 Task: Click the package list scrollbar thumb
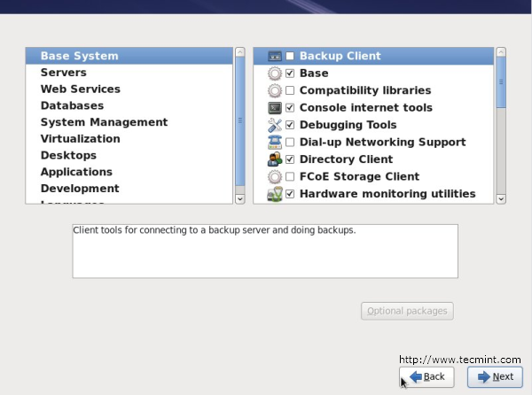[x=501, y=81]
